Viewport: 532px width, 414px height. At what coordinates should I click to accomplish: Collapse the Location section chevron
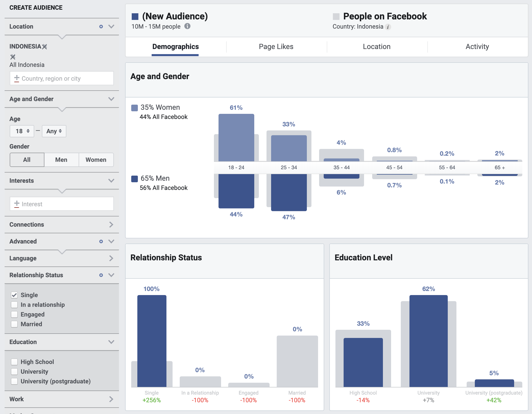tap(111, 27)
